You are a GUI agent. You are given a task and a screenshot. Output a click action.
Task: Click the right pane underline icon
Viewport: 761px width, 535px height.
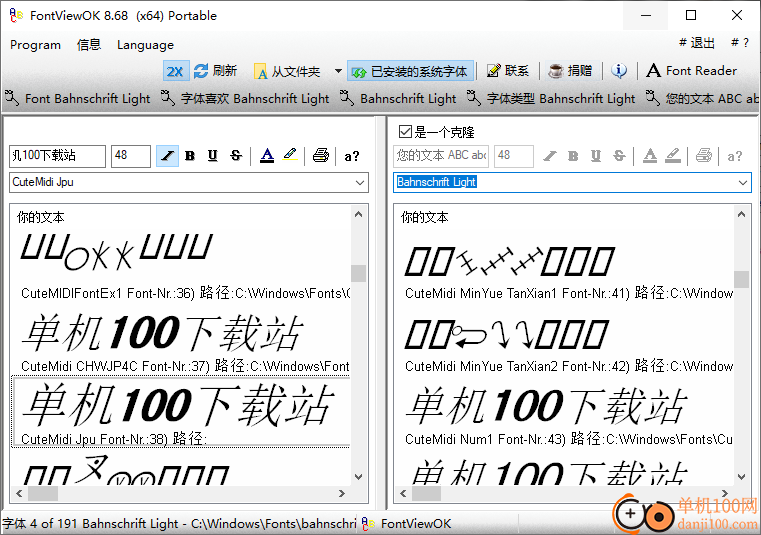[596, 156]
